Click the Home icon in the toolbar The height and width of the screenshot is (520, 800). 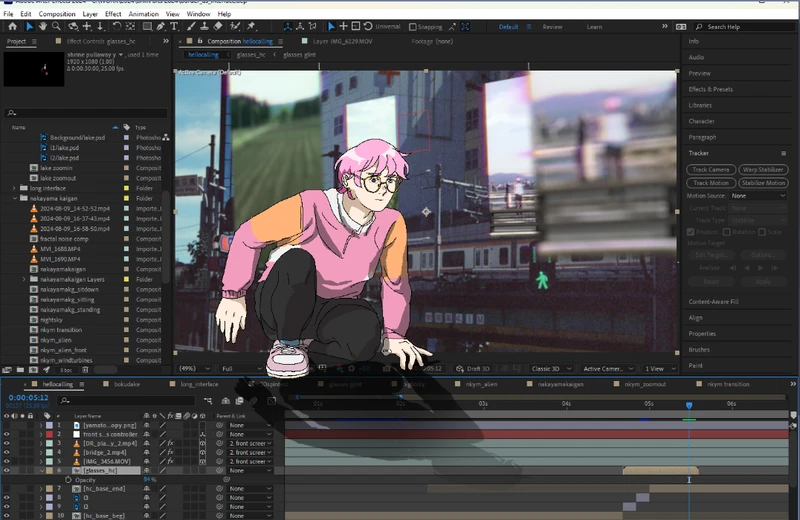click(12, 27)
